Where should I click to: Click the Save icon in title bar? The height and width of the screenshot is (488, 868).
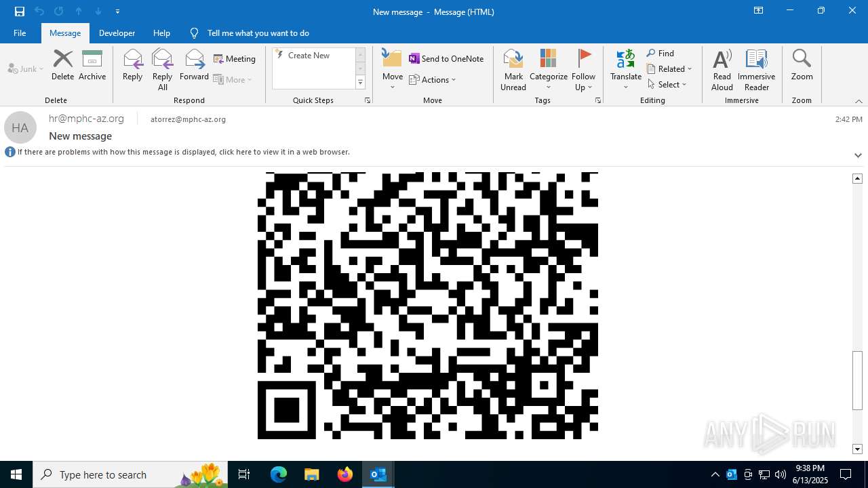point(20,12)
